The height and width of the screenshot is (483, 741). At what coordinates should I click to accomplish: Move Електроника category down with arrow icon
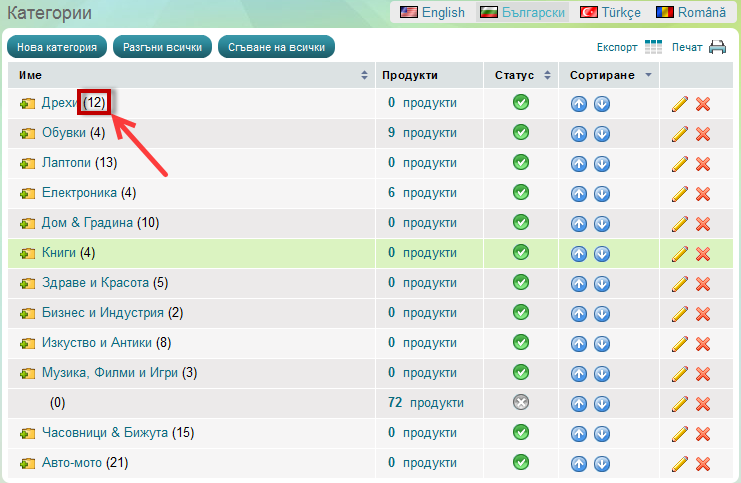[601, 193]
